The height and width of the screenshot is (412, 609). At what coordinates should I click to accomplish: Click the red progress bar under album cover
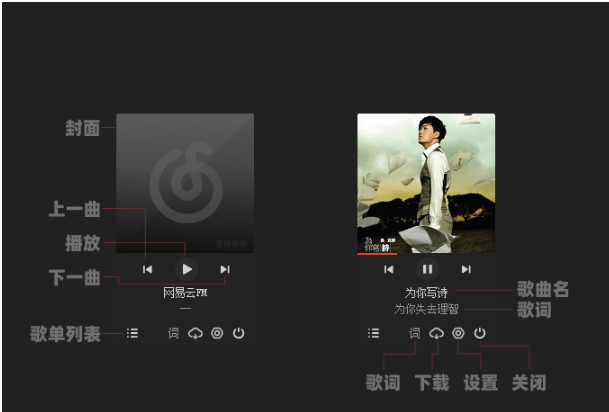pyautogui.click(x=377, y=254)
